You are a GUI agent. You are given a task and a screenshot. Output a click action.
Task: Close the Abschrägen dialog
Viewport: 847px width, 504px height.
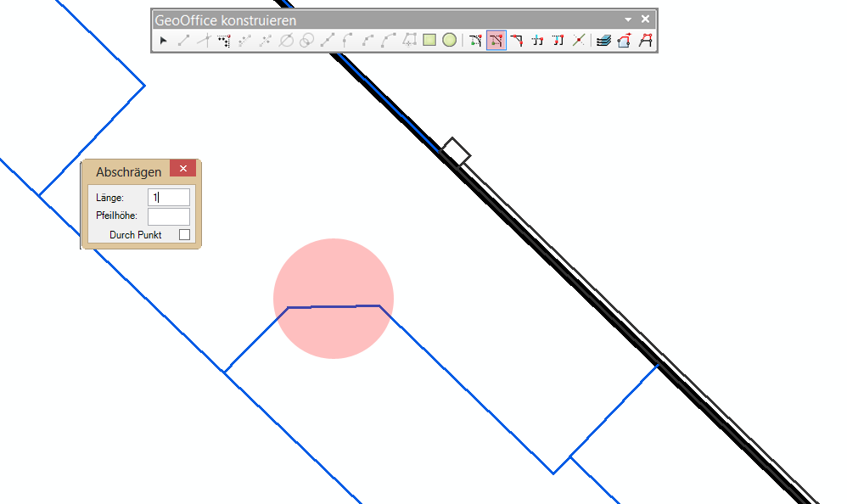tap(182, 169)
